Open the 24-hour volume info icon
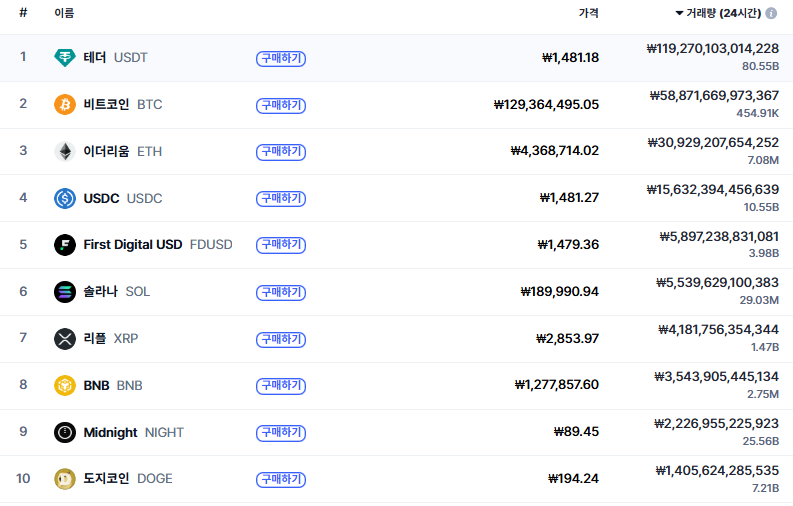This screenshot has width=793, height=506. (x=771, y=14)
